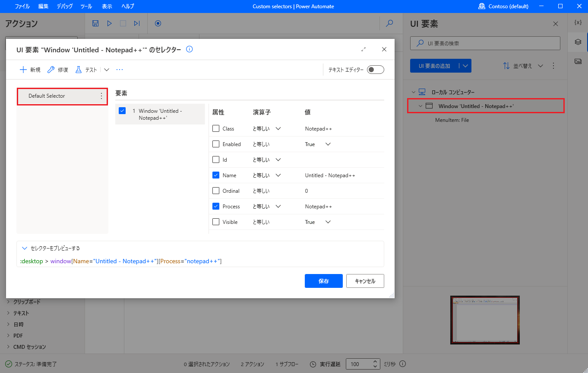Uncheck element 1 Window 'Untitled - Notepad++'

(x=122, y=111)
